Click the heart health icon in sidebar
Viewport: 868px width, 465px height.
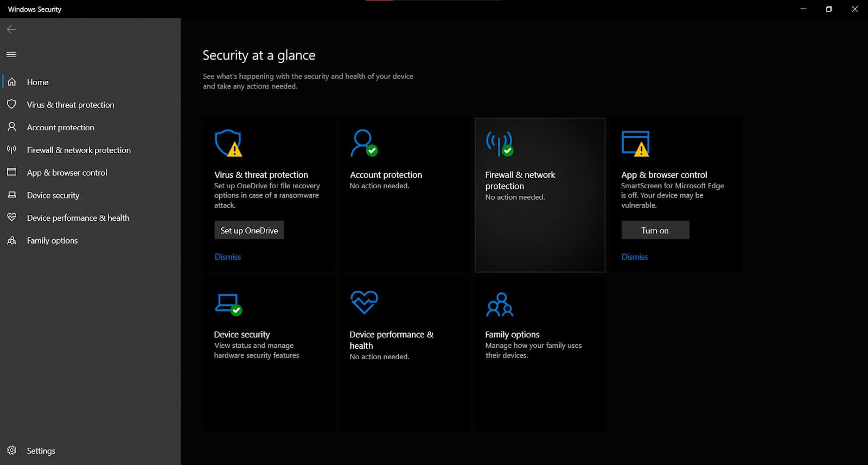click(11, 217)
